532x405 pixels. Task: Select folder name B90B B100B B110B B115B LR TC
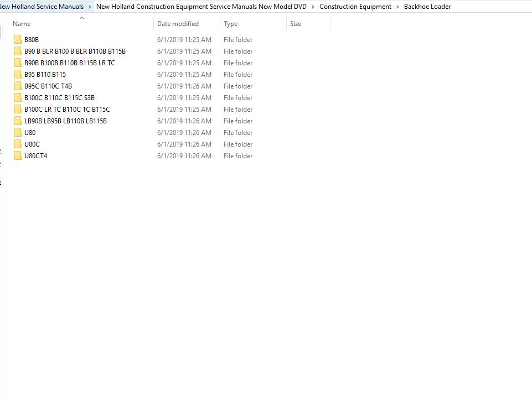[x=70, y=63]
